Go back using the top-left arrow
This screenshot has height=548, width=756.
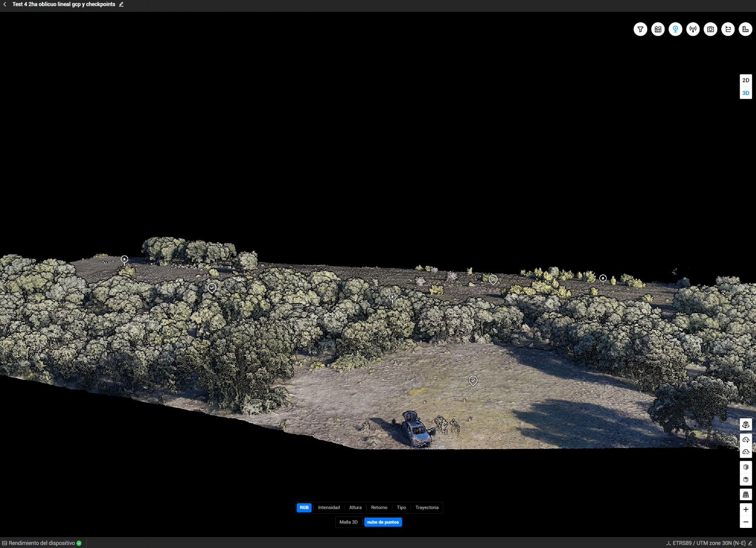coord(5,4)
